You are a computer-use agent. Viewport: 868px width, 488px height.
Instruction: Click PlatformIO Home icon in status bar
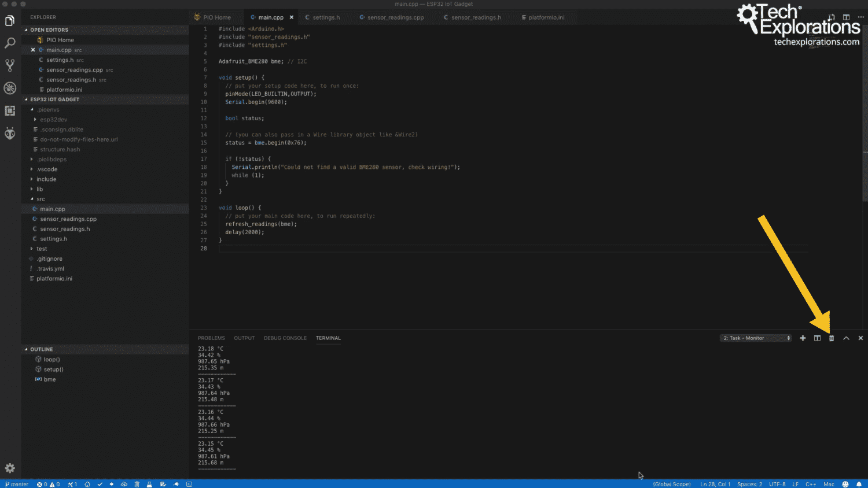pyautogui.click(x=87, y=484)
